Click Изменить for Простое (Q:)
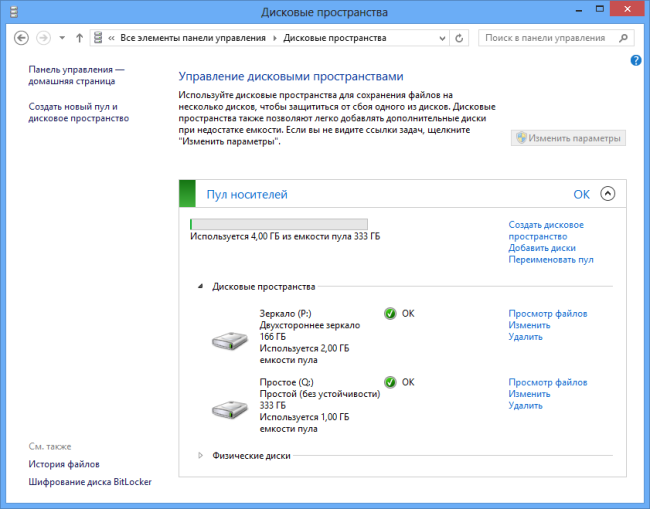Viewport: 650px width, 509px height. (529, 394)
